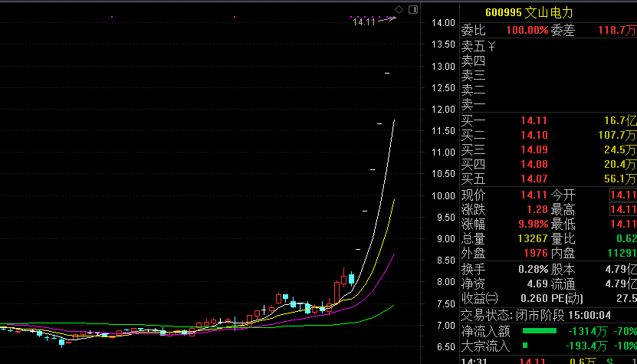Screen dimensions: 637x364
Task: Click the stock title 600995 文山电力
Action: (x=529, y=12)
